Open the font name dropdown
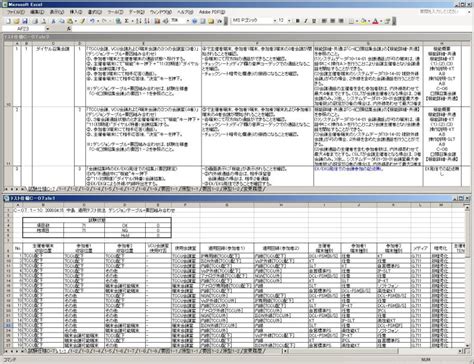 (275, 21)
